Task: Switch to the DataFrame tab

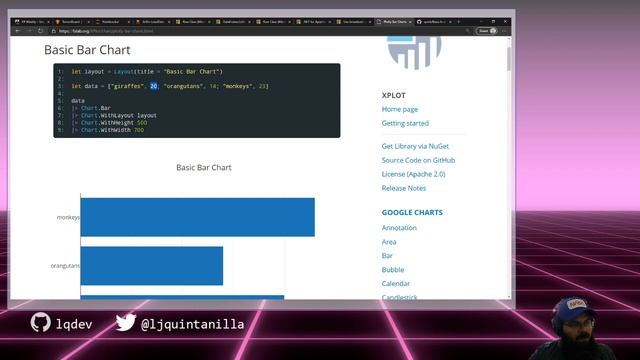Action: pyautogui.click(x=232, y=22)
